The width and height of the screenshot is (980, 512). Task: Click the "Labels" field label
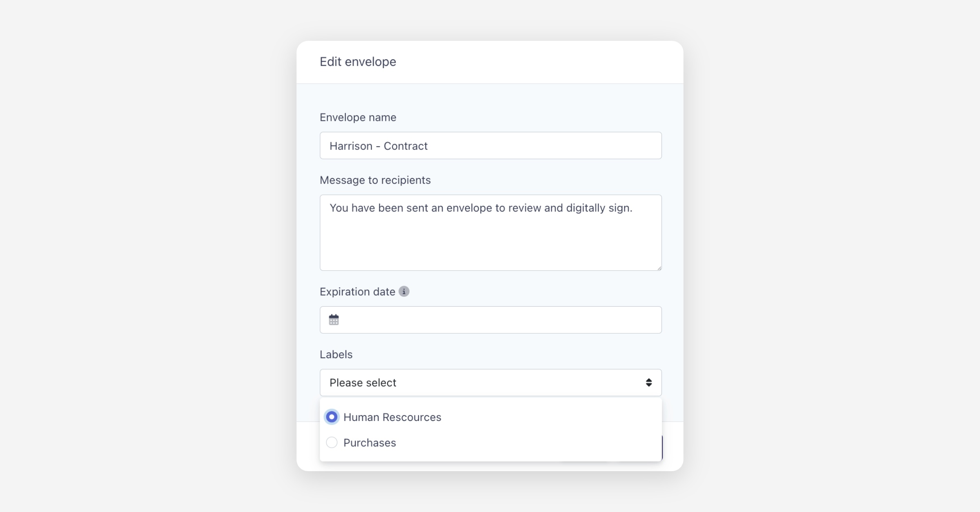click(336, 354)
